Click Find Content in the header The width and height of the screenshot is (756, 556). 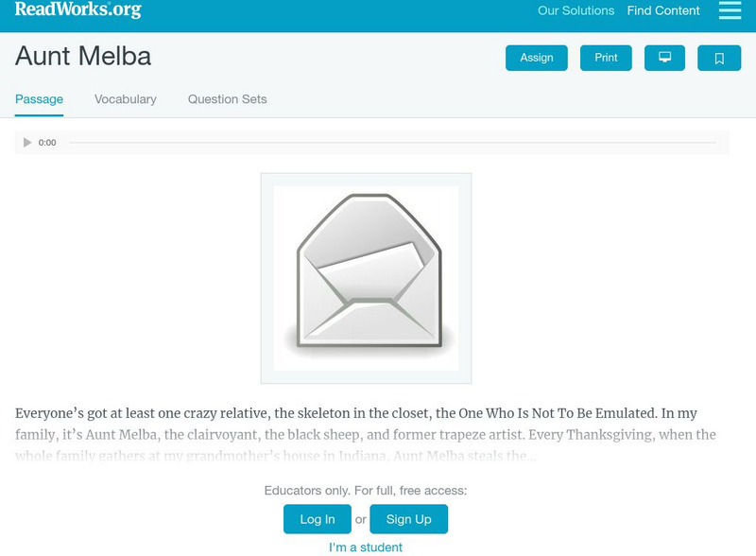coord(661,10)
